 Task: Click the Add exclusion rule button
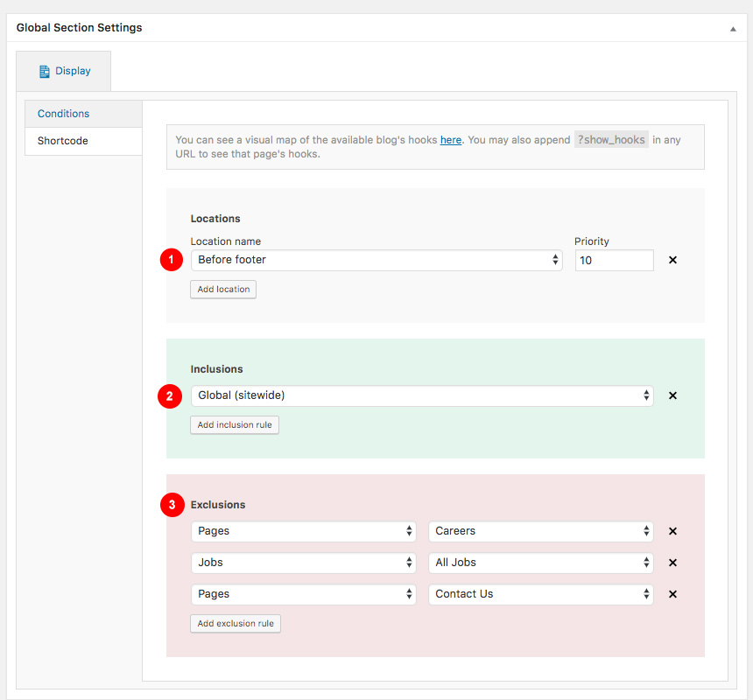pos(236,624)
